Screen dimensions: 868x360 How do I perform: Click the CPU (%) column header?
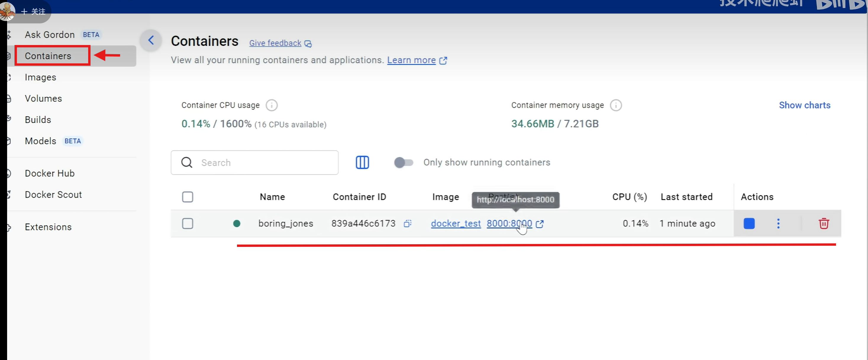pos(630,197)
